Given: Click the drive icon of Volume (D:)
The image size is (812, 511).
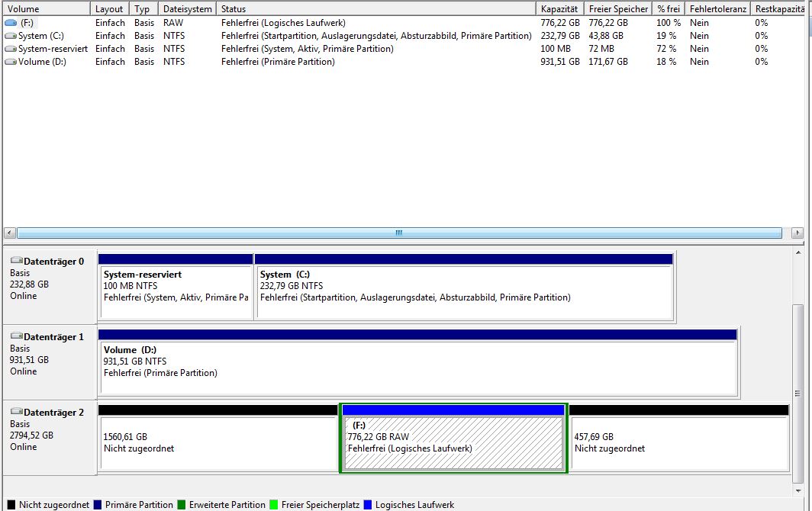Looking at the screenshot, I should click(x=11, y=62).
